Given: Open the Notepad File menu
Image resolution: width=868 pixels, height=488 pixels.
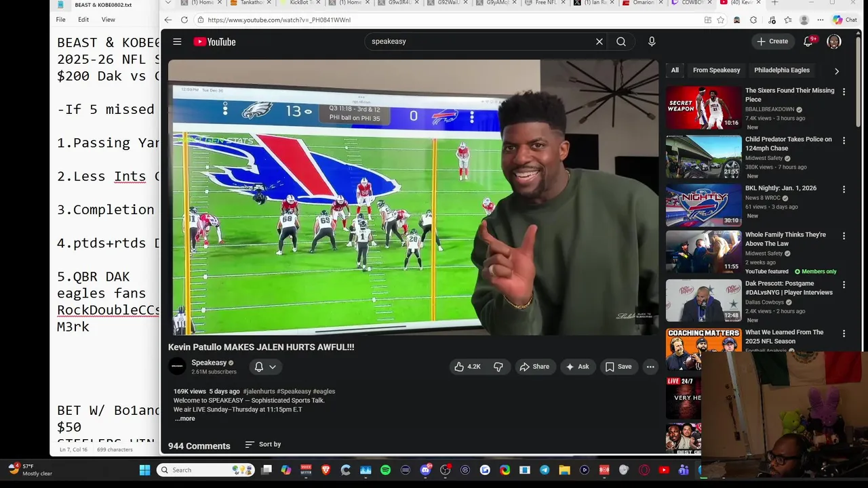Looking at the screenshot, I should (61, 20).
